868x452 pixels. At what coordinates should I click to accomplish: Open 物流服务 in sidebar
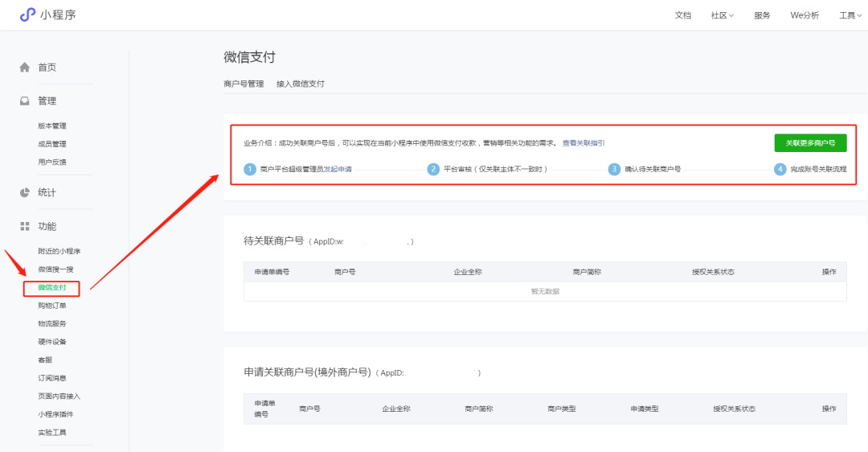(x=52, y=324)
